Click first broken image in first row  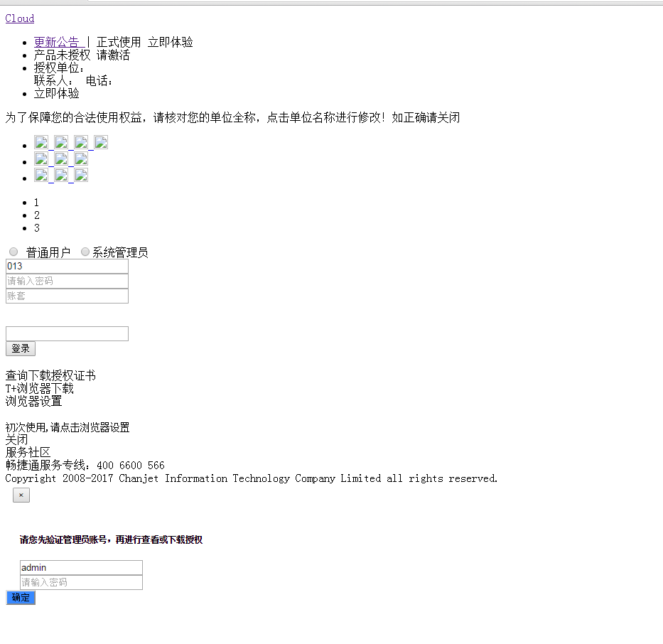coord(41,142)
